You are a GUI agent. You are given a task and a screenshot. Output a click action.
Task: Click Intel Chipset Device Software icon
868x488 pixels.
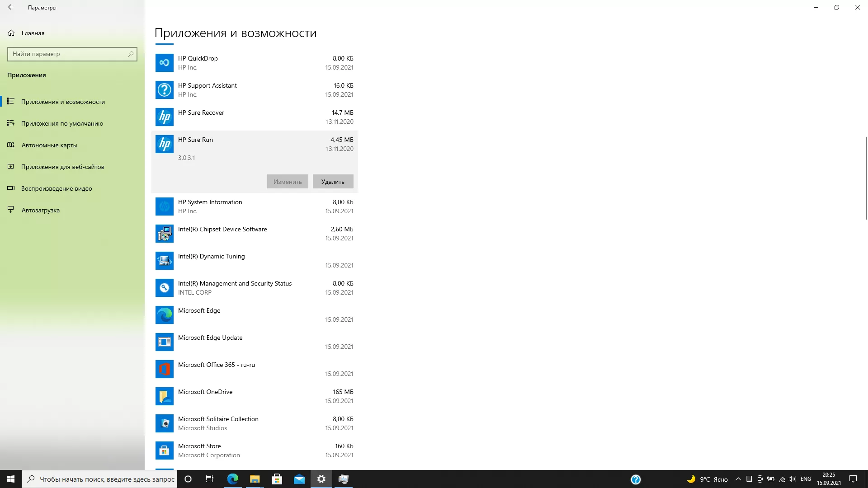(165, 234)
